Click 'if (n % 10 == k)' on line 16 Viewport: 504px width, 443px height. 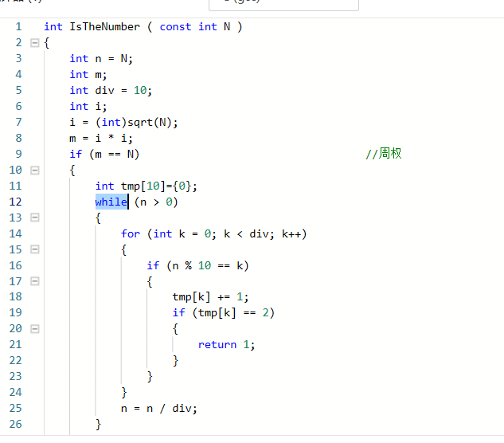[x=197, y=266]
